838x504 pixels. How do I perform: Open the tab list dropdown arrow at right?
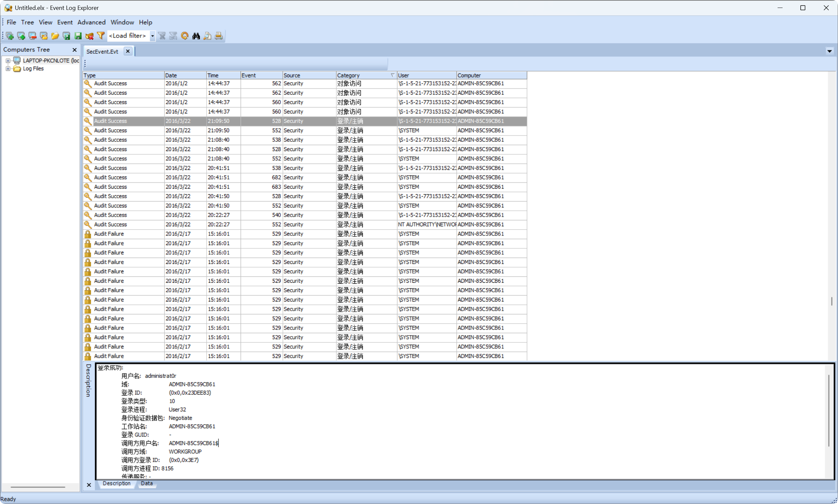pyautogui.click(x=829, y=51)
